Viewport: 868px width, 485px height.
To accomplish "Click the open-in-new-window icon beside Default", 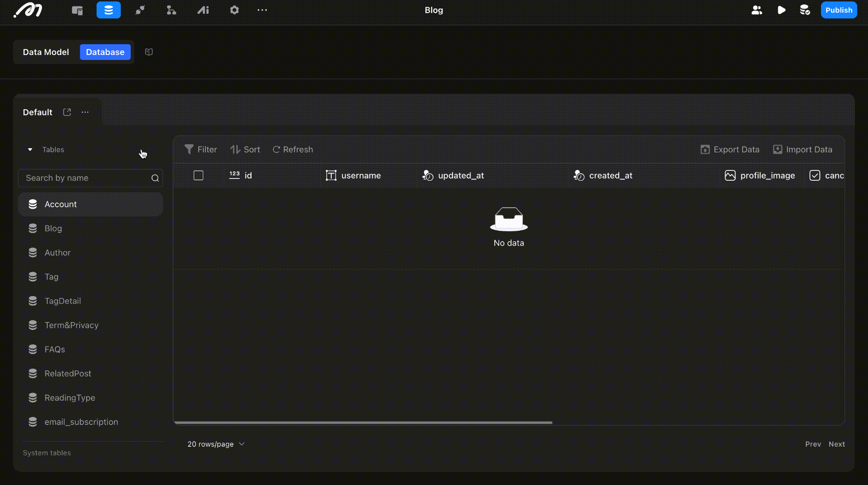I will click(x=67, y=112).
